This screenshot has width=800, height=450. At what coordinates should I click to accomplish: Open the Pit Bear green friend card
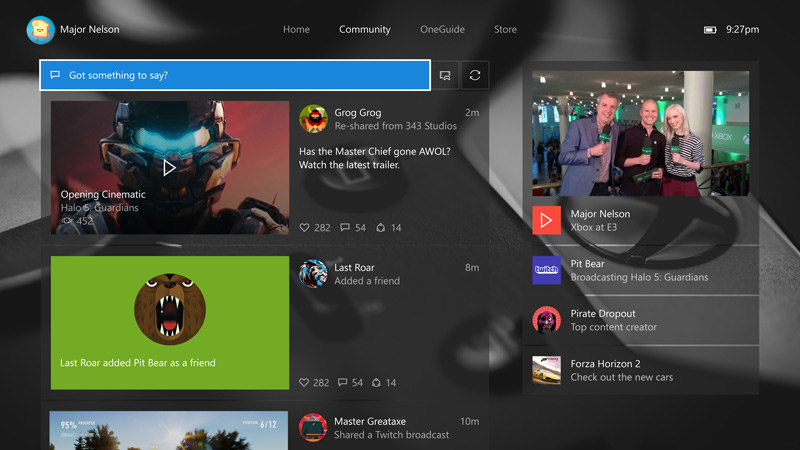pyautogui.click(x=170, y=323)
